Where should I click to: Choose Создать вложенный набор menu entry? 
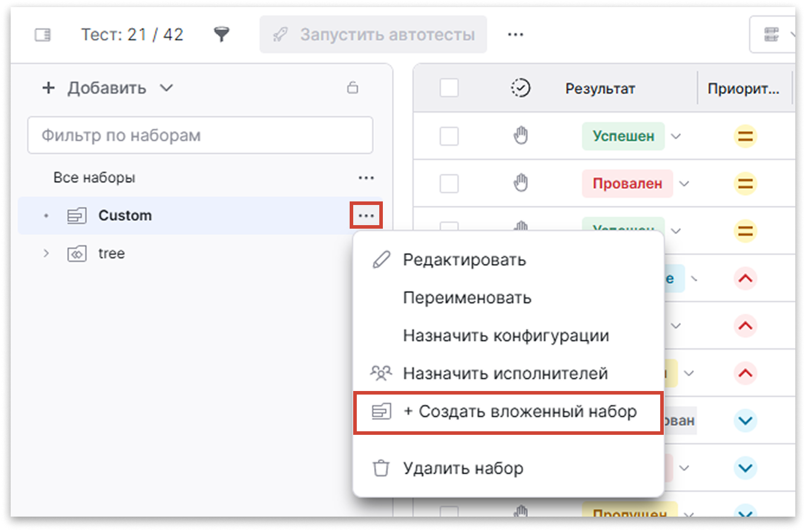tap(508, 412)
